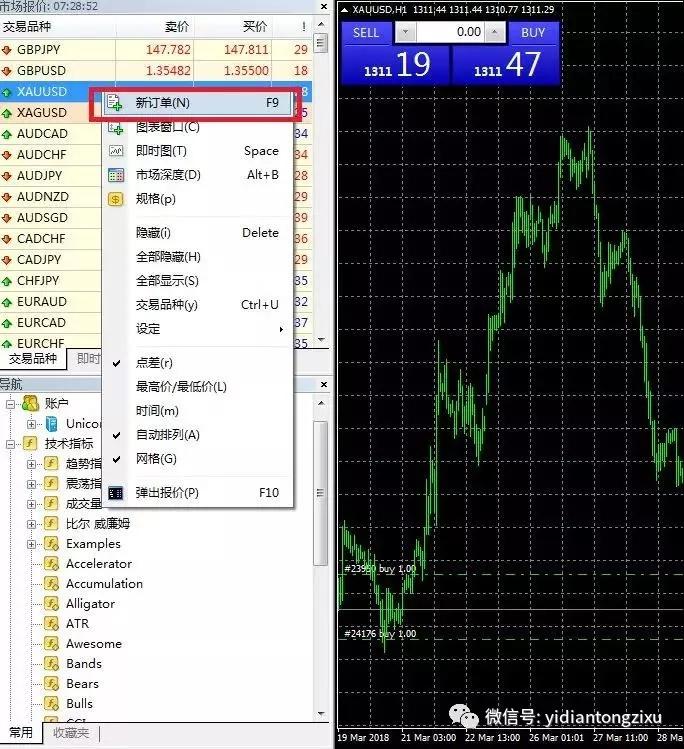Expand the 账户 accounts tree node
This screenshot has width=684, height=749.
[x=10, y=403]
